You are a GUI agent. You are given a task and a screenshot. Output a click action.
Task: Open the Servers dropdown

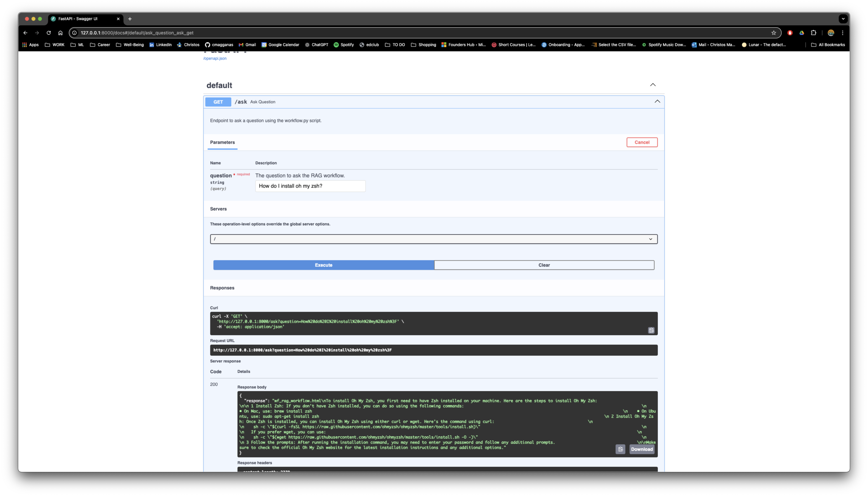[433, 239]
